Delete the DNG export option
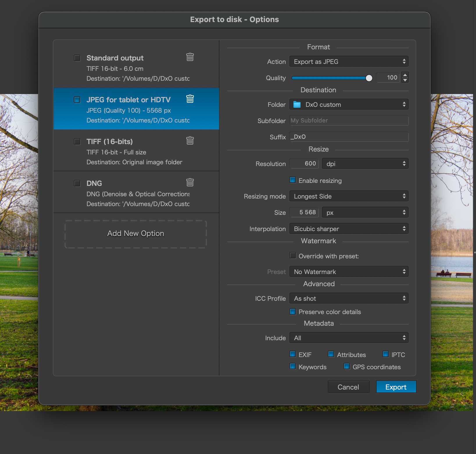This screenshot has height=454, width=476. (190, 182)
